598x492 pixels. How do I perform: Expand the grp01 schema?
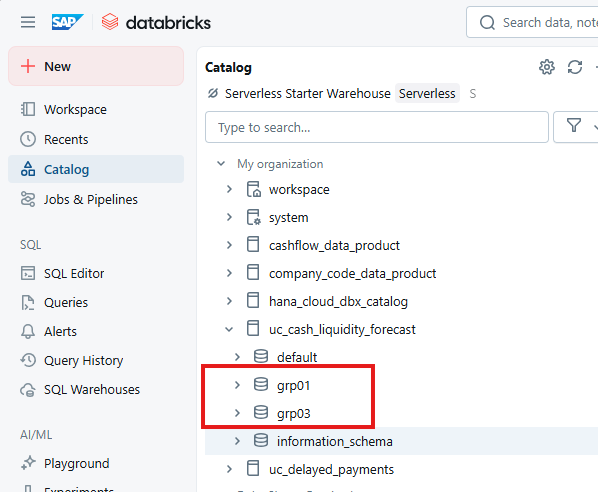(237, 385)
